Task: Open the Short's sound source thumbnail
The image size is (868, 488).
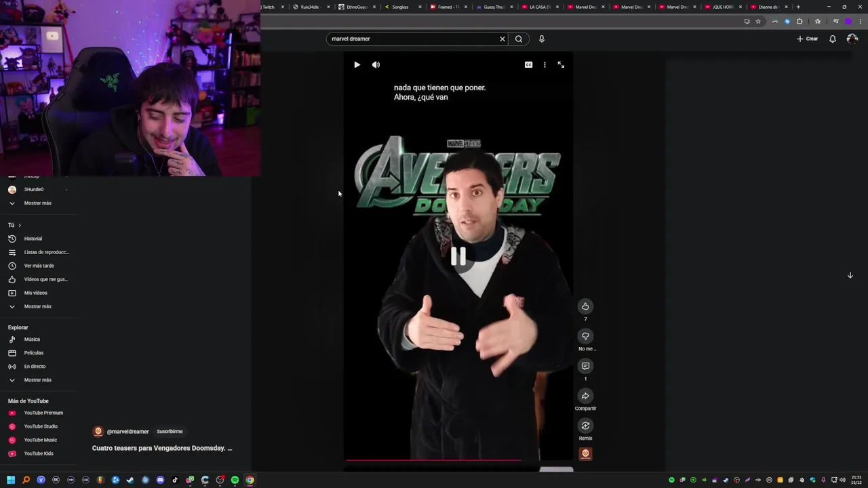Action: coord(585,453)
